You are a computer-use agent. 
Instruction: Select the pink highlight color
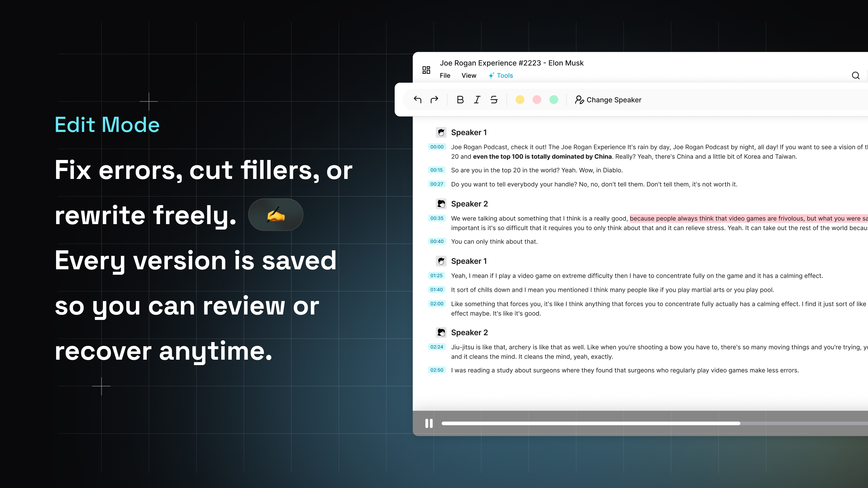click(x=537, y=100)
